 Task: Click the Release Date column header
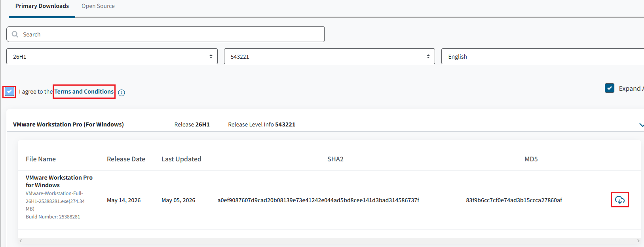(126, 159)
